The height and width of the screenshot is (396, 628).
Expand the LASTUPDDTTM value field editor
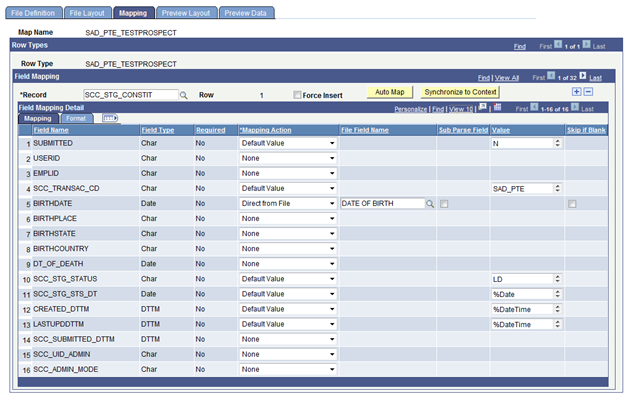(x=558, y=324)
